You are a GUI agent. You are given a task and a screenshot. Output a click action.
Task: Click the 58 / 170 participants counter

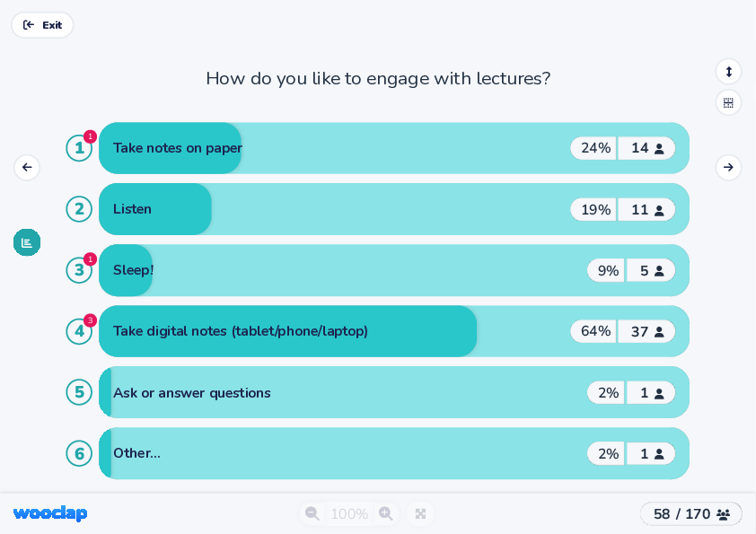(x=690, y=513)
